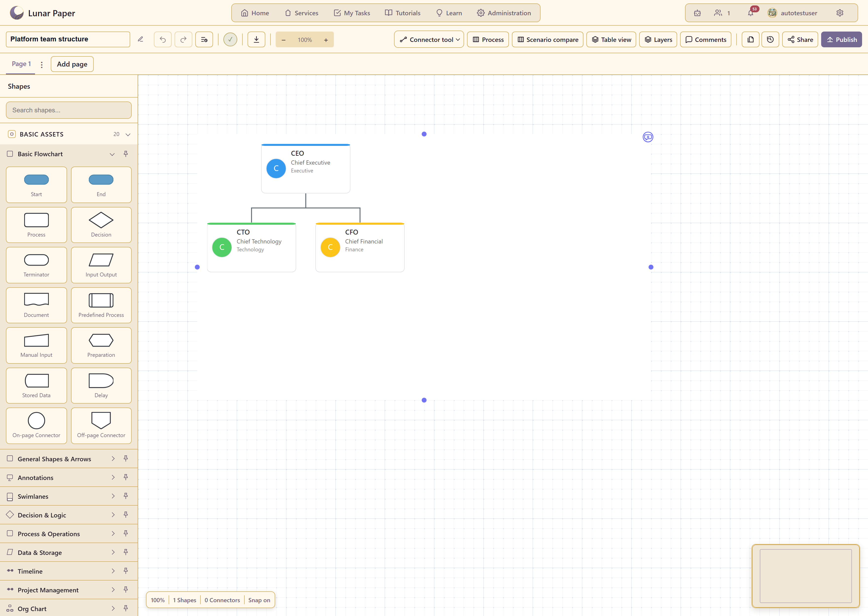868x616 pixels.
Task: Pin the General Shapes & Arrows category
Action: tap(126, 459)
